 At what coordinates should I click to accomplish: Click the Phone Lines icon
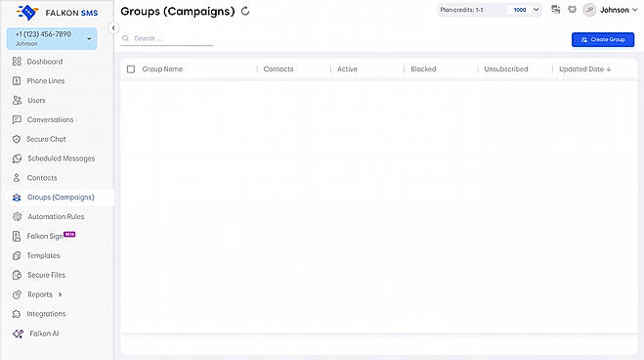(x=17, y=81)
